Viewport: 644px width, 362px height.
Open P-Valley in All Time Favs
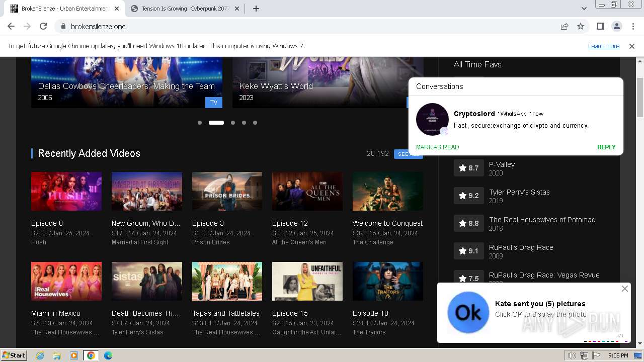502,164
